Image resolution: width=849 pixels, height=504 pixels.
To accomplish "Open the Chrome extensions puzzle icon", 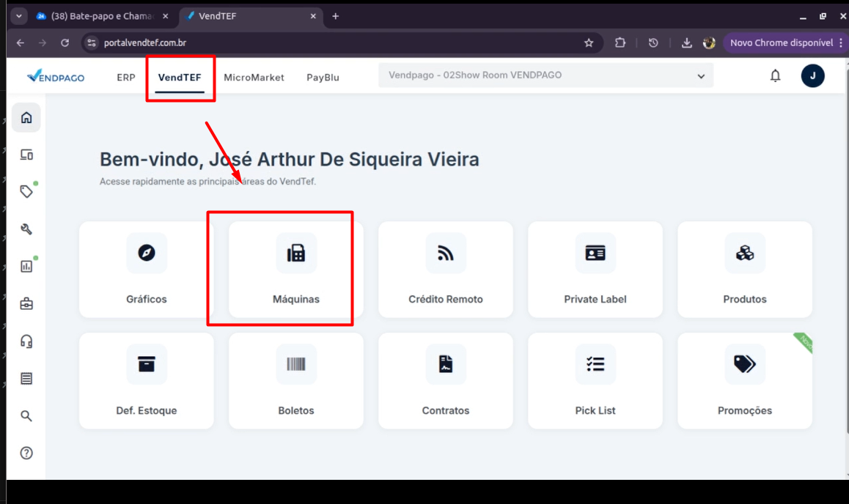I will click(620, 42).
